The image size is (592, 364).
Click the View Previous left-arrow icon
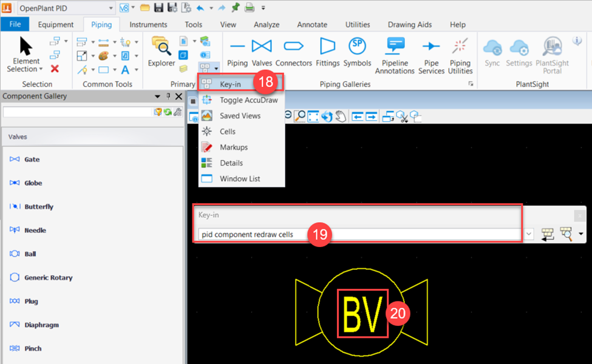coord(357,116)
